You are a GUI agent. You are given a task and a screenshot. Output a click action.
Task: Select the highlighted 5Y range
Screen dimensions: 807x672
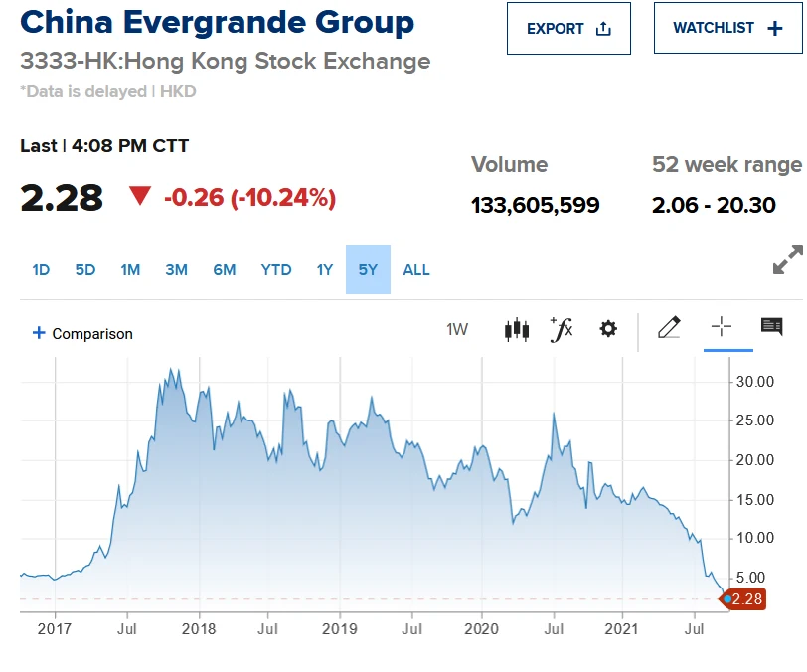click(368, 270)
